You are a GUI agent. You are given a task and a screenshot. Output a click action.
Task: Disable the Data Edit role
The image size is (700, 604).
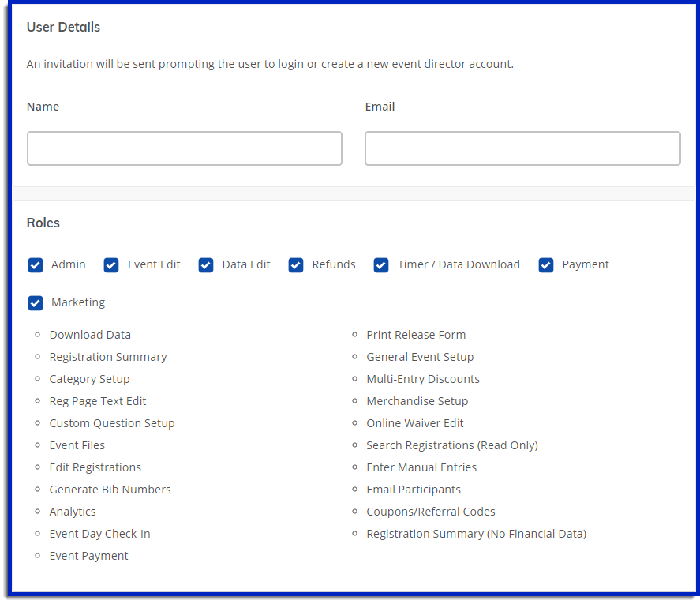pyautogui.click(x=206, y=265)
